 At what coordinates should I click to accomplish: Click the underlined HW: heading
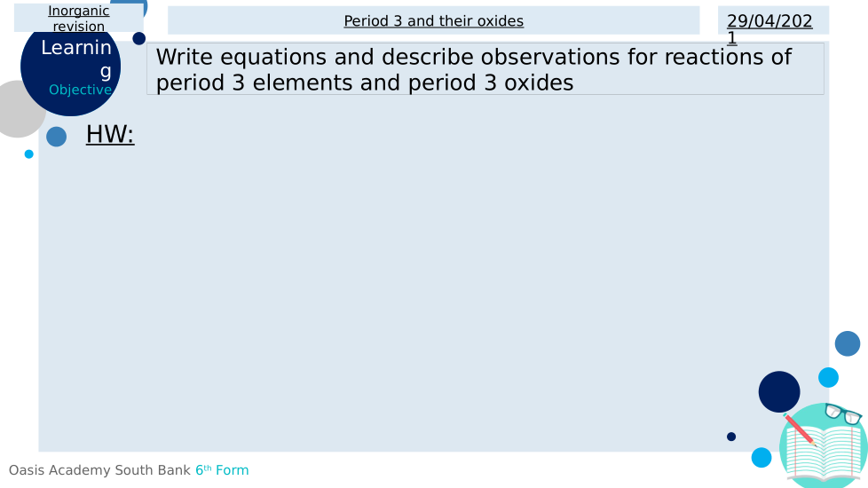coord(110,135)
